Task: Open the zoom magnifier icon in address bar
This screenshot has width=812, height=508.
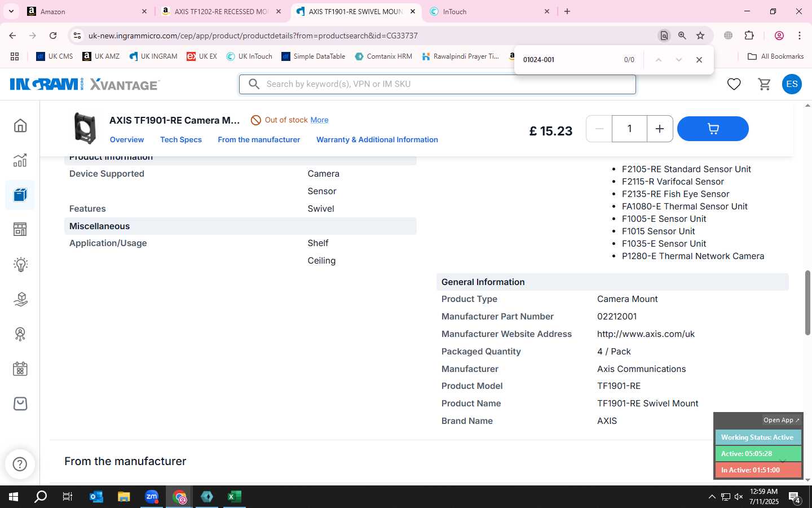Action: point(682,36)
